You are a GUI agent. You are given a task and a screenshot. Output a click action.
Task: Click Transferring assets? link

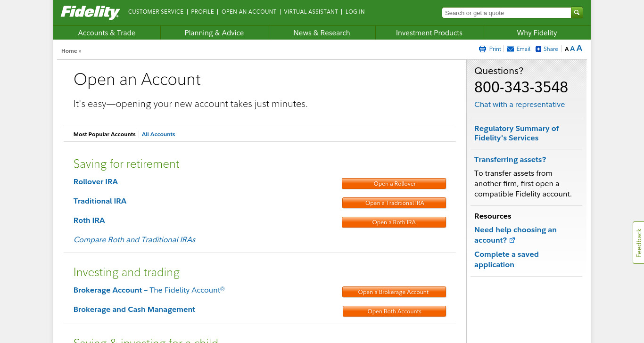pos(510,160)
